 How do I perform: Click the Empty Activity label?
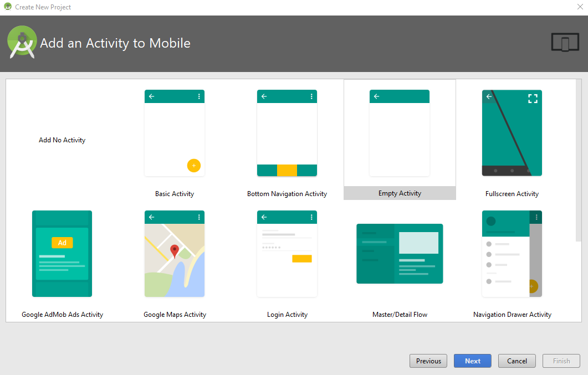400,193
